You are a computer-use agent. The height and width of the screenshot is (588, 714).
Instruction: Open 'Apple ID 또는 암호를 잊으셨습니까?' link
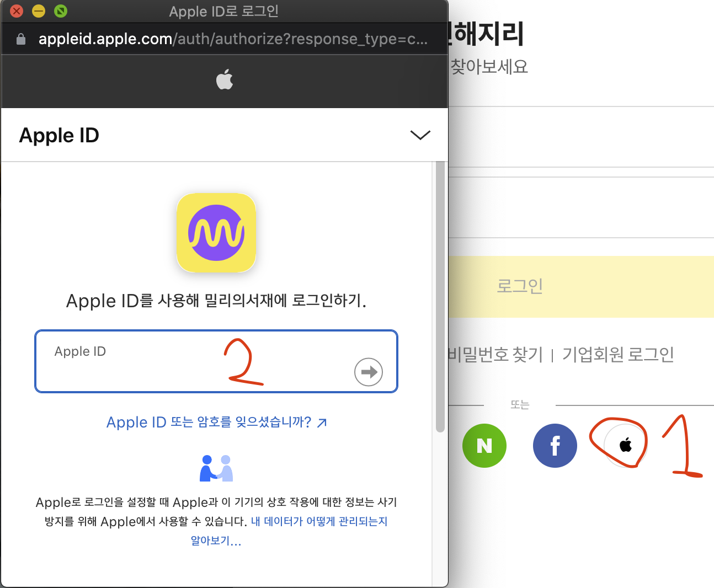(x=216, y=423)
